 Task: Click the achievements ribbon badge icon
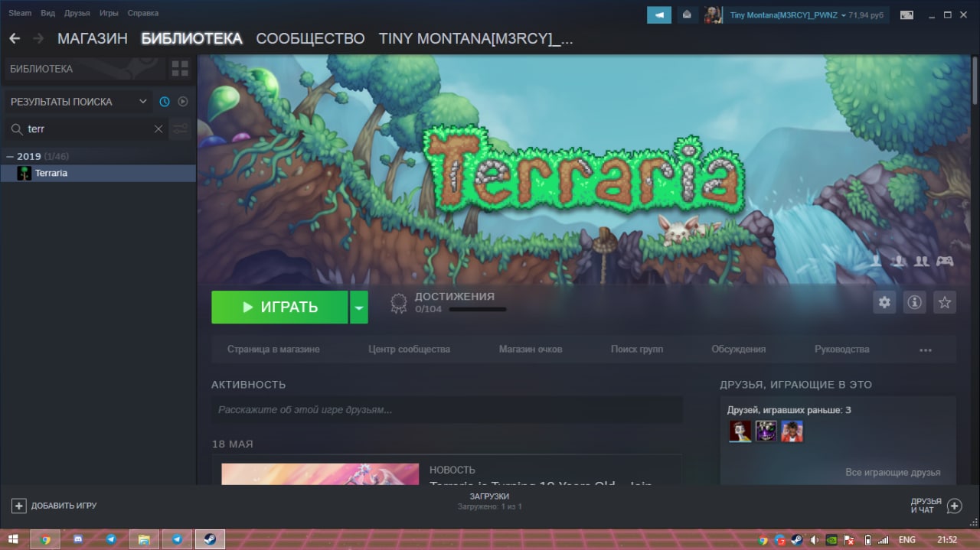(398, 304)
